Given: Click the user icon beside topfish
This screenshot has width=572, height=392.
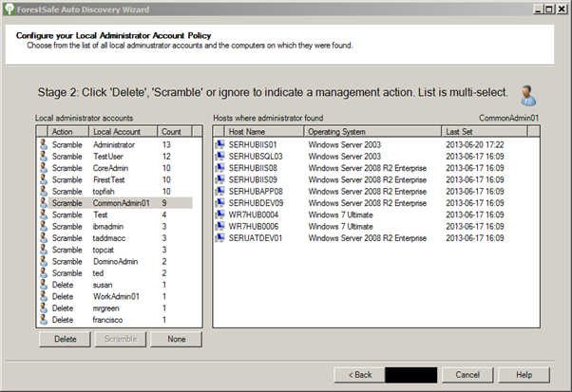Looking at the screenshot, I should click(x=44, y=191).
